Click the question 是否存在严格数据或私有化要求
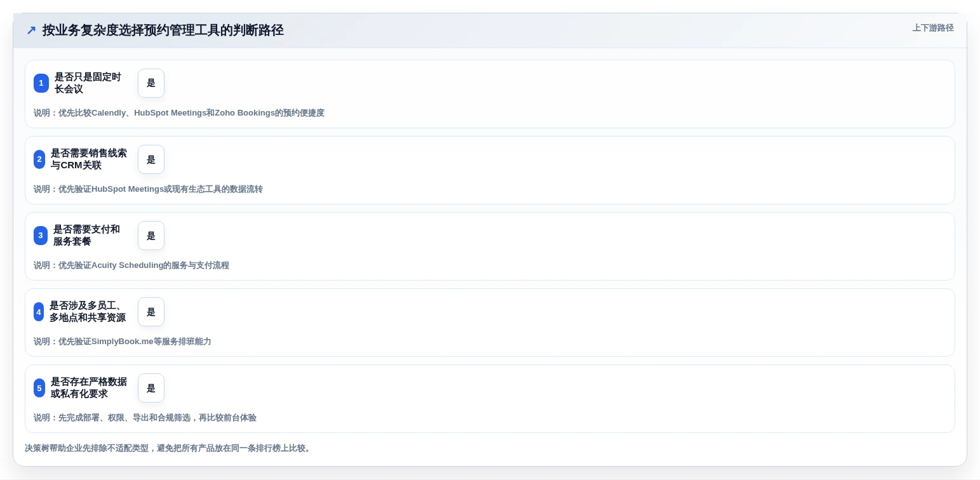Viewport: 980px width, 480px height. pyautogui.click(x=89, y=388)
